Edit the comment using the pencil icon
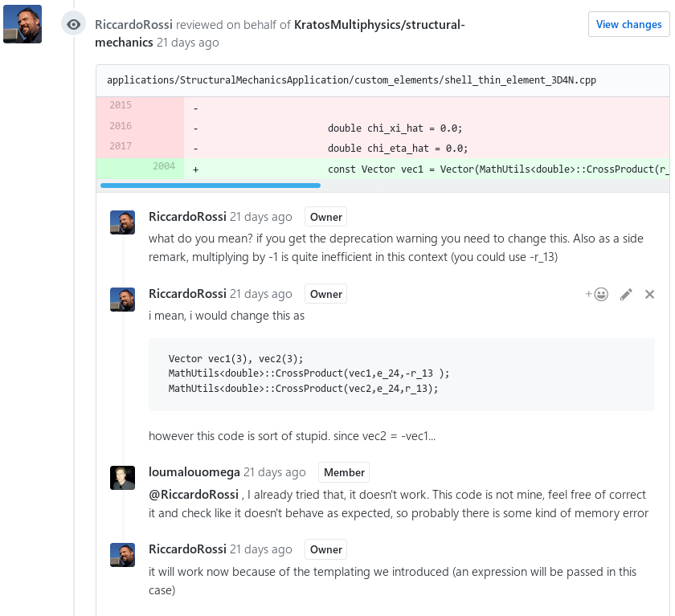Screen dimensions: 675x616 (x=626, y=294)
